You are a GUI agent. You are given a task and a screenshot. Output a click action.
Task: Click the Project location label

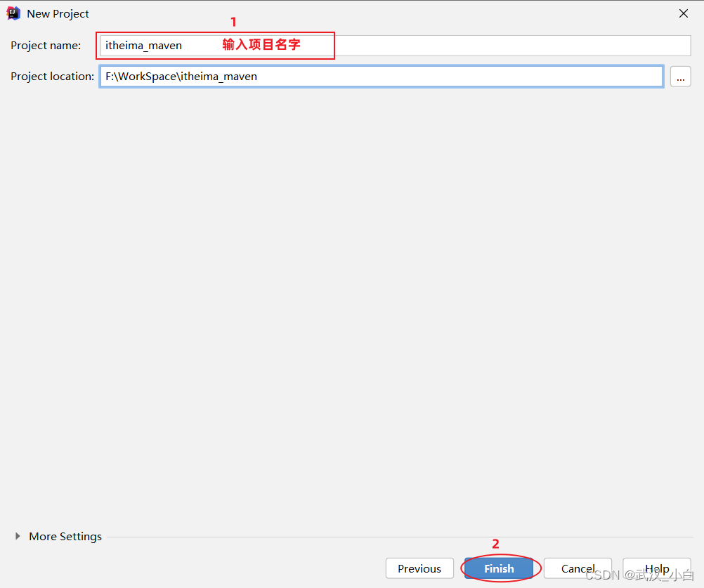tap(53, 77)
